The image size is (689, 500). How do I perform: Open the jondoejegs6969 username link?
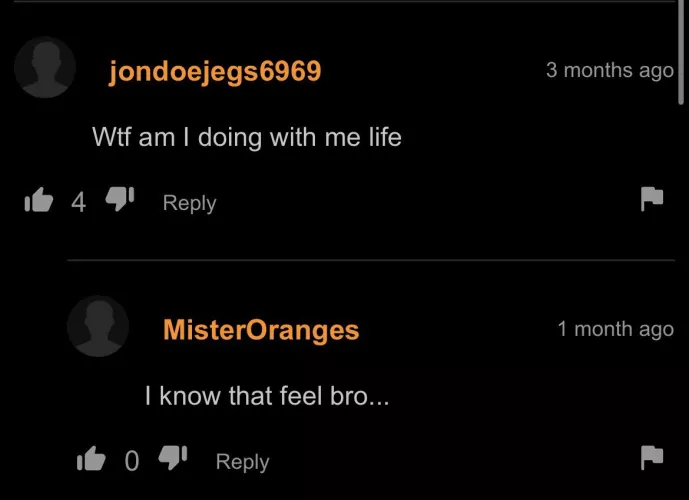[215, 72]
